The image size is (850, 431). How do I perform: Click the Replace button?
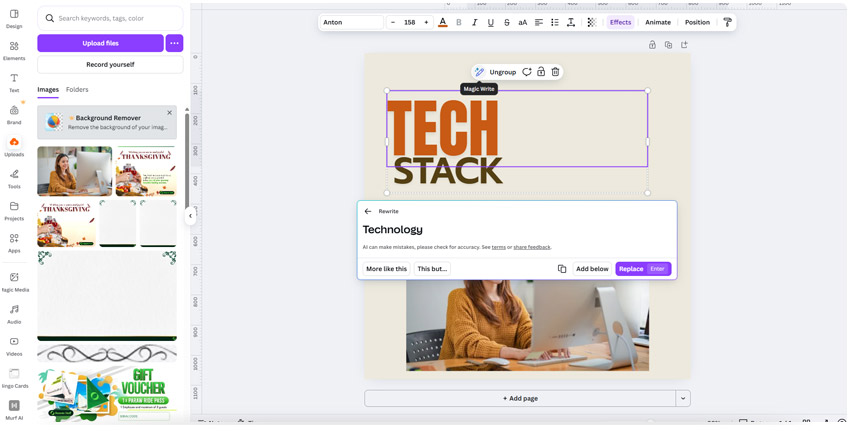click(631, 269)
